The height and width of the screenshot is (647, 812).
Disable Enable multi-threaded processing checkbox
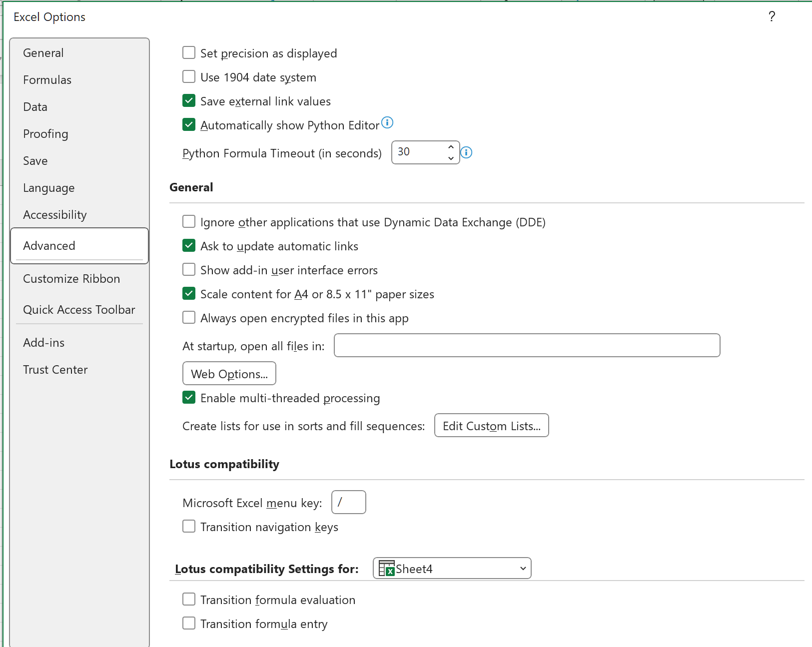coord(189,398)
